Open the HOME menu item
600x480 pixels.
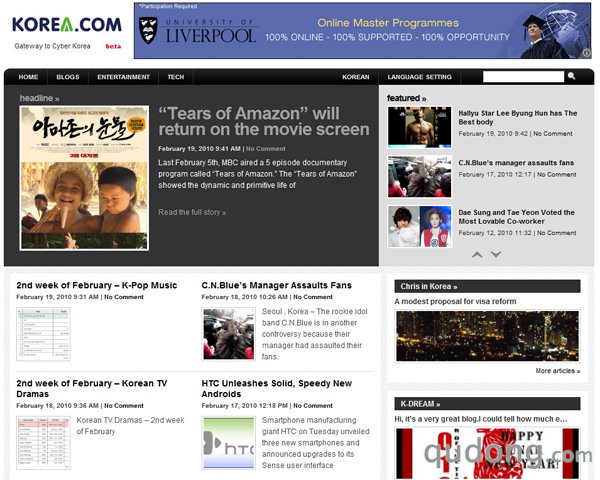28,77
